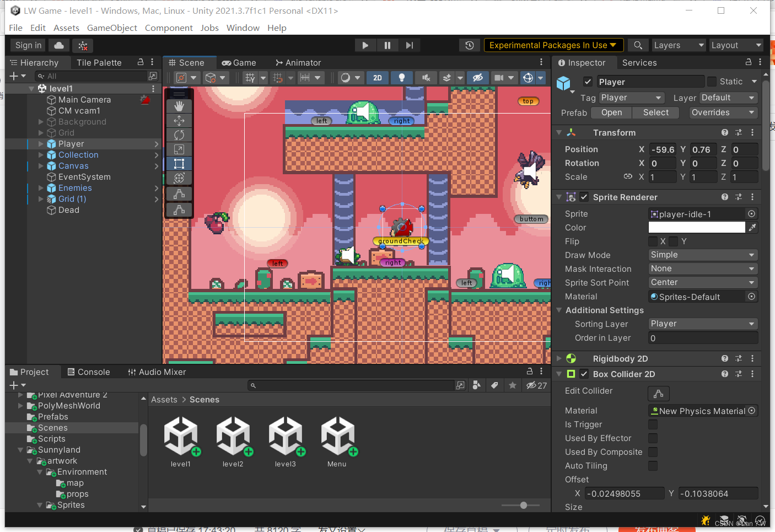
Task: Open the Component menu
Action: pos(169,28)
